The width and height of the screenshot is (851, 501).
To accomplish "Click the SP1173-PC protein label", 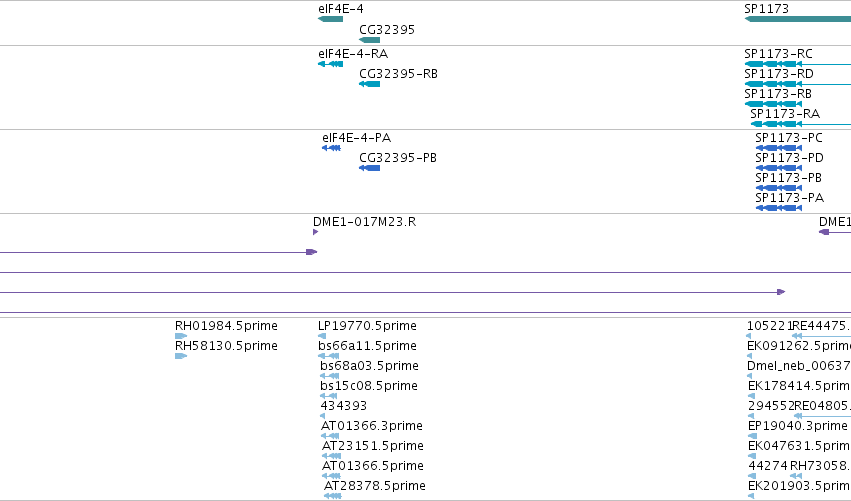I will (789, 138).
